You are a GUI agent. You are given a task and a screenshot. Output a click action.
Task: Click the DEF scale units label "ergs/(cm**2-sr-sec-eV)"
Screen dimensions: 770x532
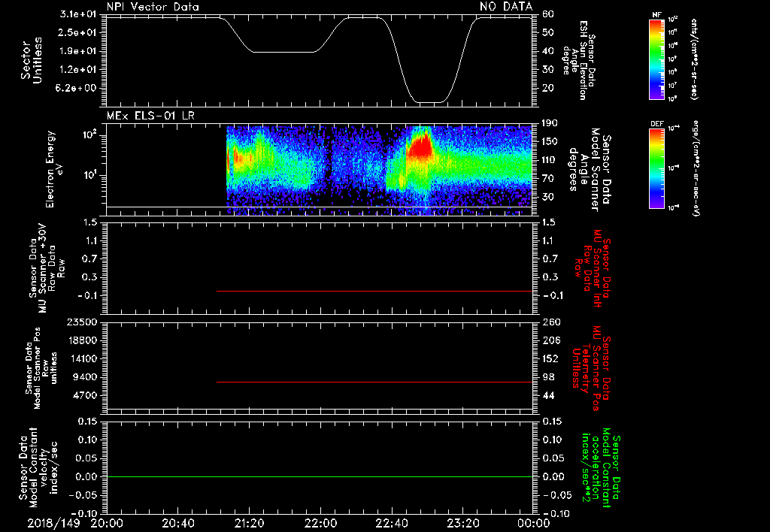click(x=696, y=168)
